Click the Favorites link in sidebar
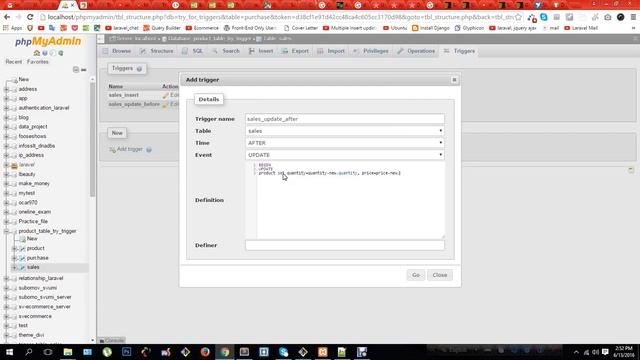 point(38,62)
